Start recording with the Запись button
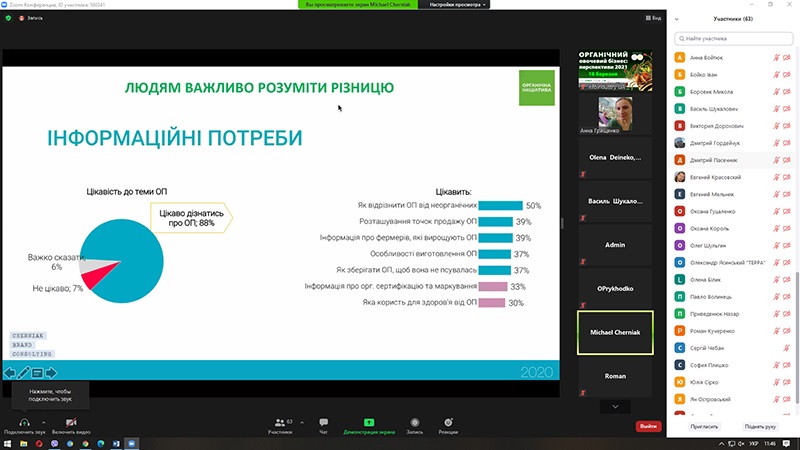The width and height of the screenshot is (800, 450). [x=415, y=426]
